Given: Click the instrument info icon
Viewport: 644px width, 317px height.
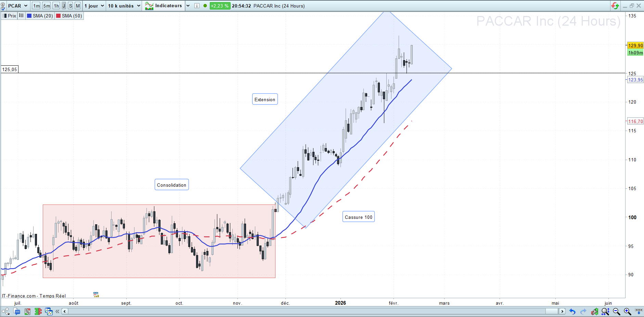Looking at the screenshot, I should 197,6.
